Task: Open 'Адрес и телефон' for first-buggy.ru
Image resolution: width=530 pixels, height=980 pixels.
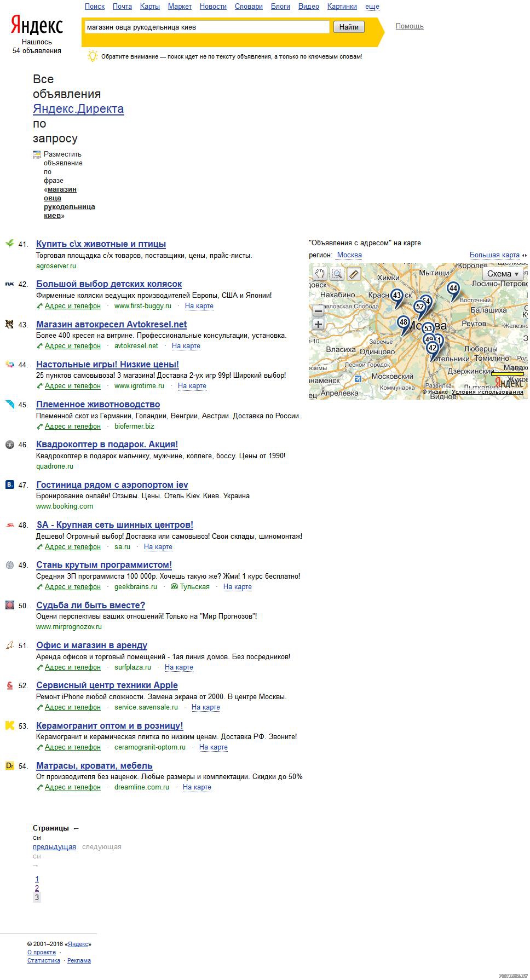Action: point(73,306)
